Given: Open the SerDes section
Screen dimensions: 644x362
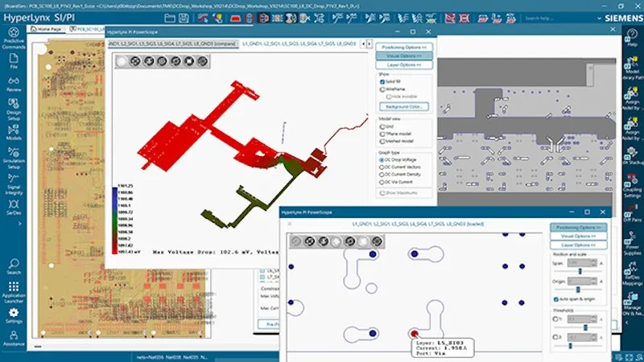Looking at the screenshot, I should point(14,208).
